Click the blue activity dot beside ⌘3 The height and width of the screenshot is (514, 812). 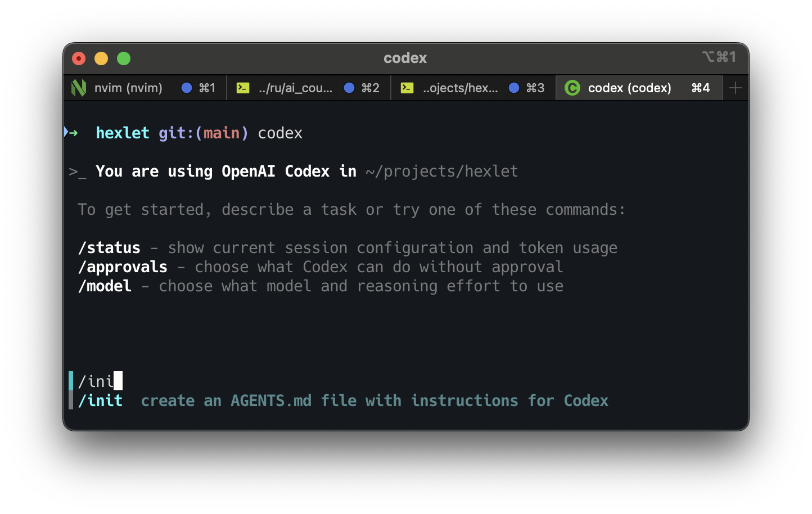click(514, 88)
